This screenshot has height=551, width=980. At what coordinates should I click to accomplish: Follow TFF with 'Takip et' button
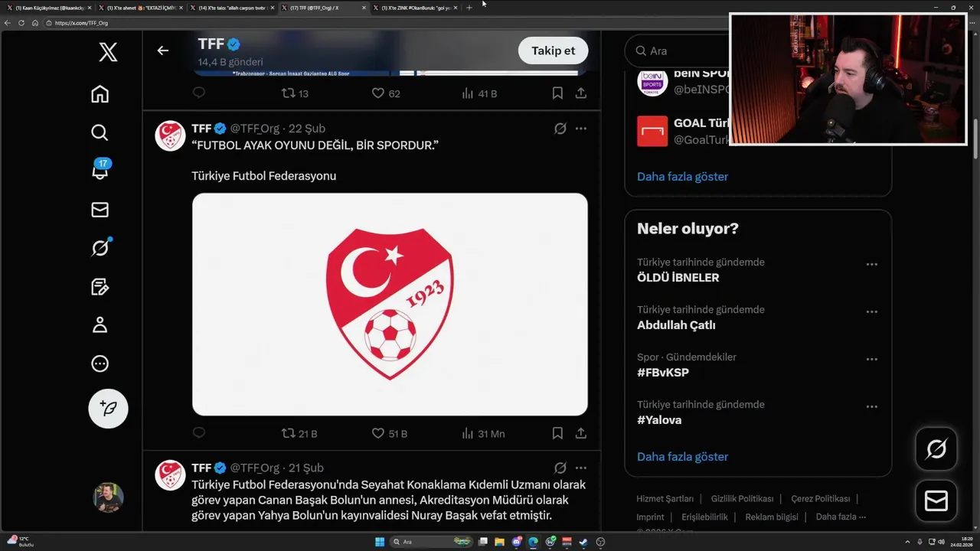(x=553, y=51)
